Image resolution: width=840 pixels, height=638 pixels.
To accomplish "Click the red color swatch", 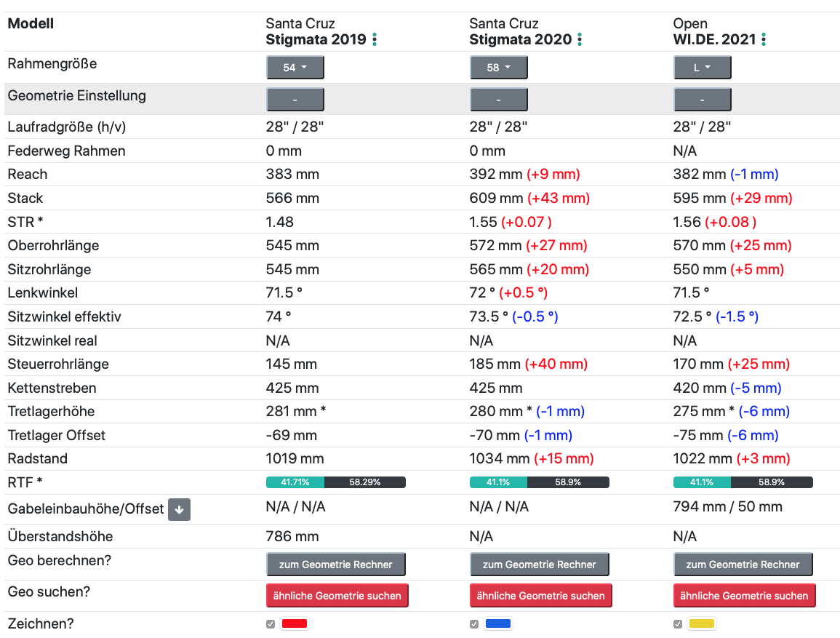I will [x=295, y=624].
